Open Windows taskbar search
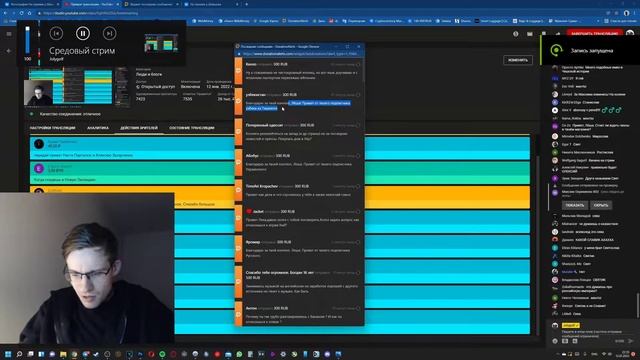 [19, 354]
